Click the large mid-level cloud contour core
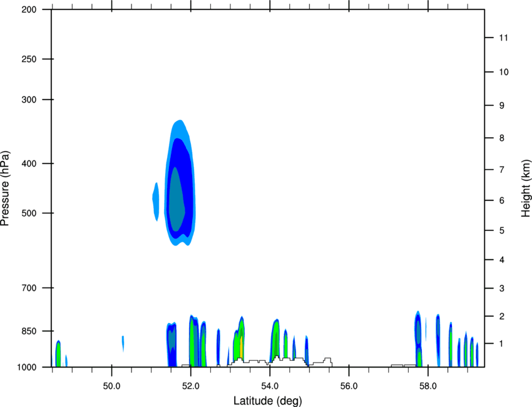This screenshot has height=407, width=532. point(176,200)
